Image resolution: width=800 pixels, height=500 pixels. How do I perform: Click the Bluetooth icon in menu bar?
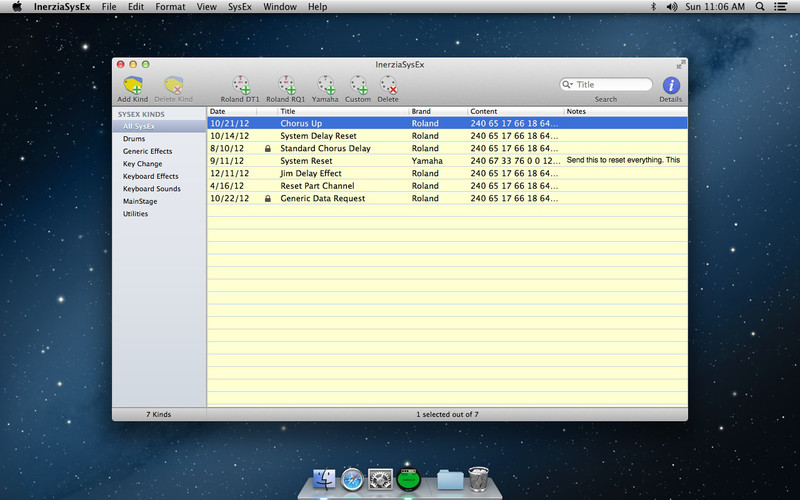point(653,7)
